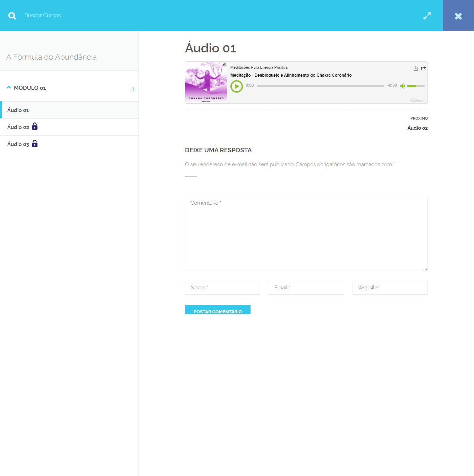
Task: Close the course player with X
Action: click(x=458, y=16)
